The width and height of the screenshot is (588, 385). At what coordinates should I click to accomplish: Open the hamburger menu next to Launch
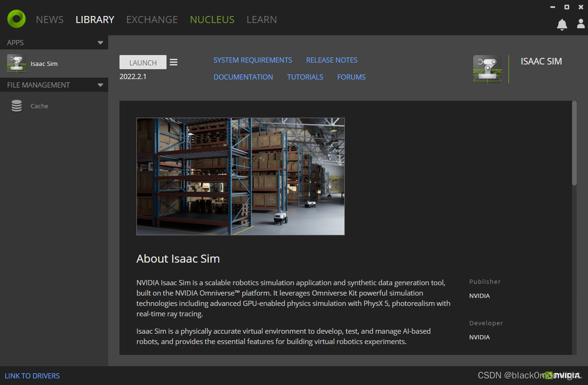click(174, 62)
